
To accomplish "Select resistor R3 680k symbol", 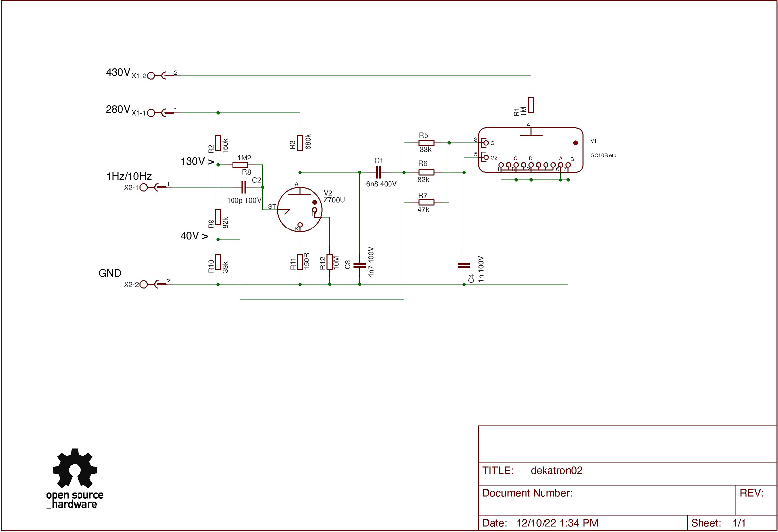I will [300, 142].
